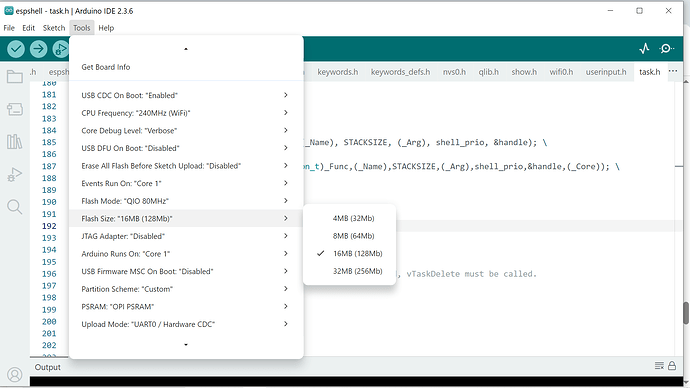Viewport: 690px width, 388px height.
Task: Expand Core Debug Level submenu
Action: 186,130
